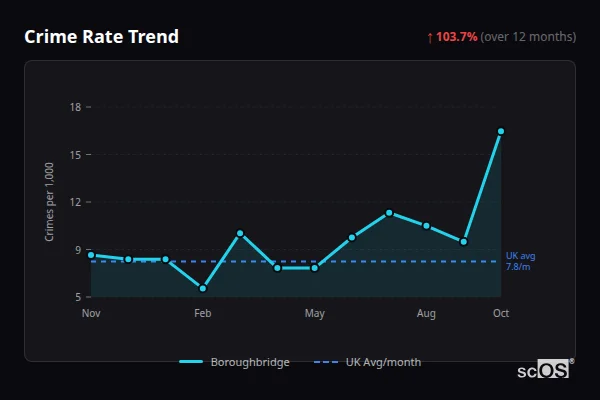Select the August data point
Image resolution: width=600 pixels, height=400 pixels.
[426, 226]
